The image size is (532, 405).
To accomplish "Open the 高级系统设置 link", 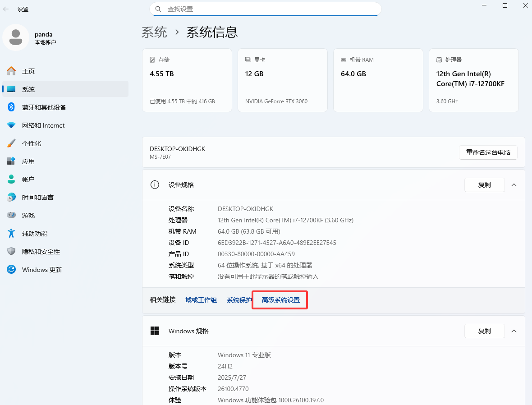I will (280, 300).
